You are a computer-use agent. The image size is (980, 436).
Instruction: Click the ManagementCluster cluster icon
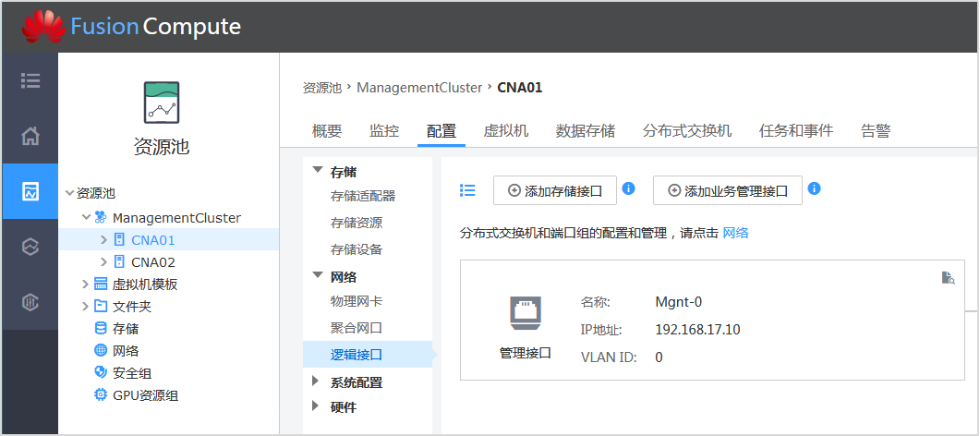100,217
